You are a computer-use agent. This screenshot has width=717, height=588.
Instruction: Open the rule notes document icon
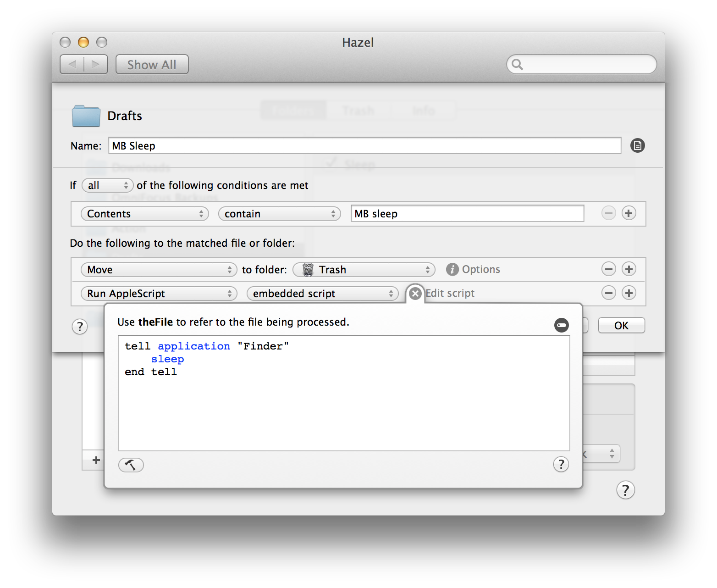coord(637,146)
